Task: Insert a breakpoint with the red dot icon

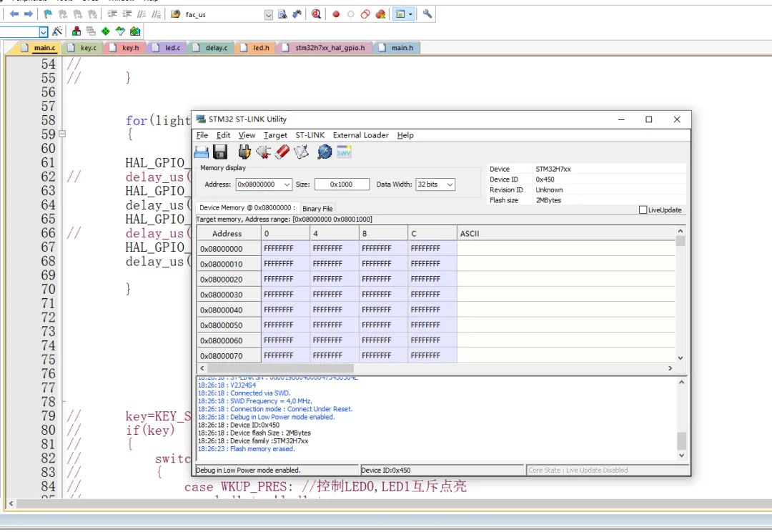Action: [336, 14]
